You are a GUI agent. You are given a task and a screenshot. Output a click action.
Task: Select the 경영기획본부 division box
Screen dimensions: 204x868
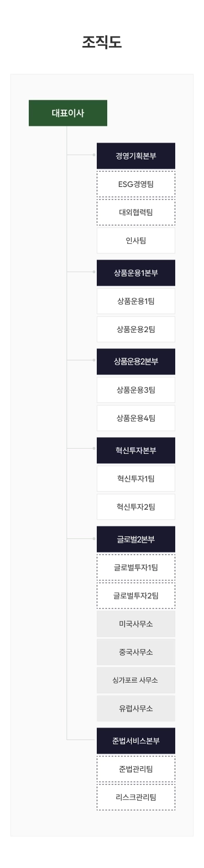click(136, 156)
